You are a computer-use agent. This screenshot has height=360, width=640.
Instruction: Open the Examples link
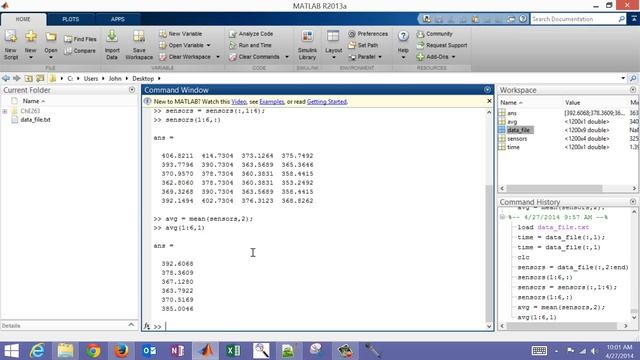tap(271, 102)
